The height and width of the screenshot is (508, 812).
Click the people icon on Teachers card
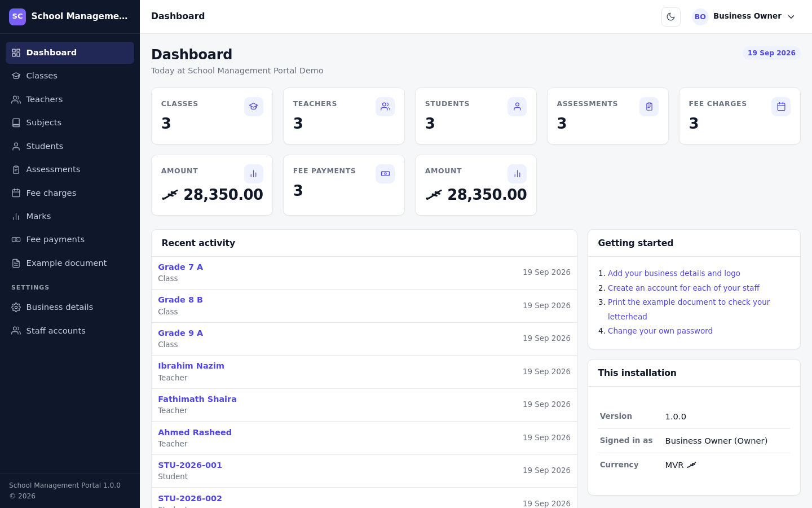pos(385,107)
